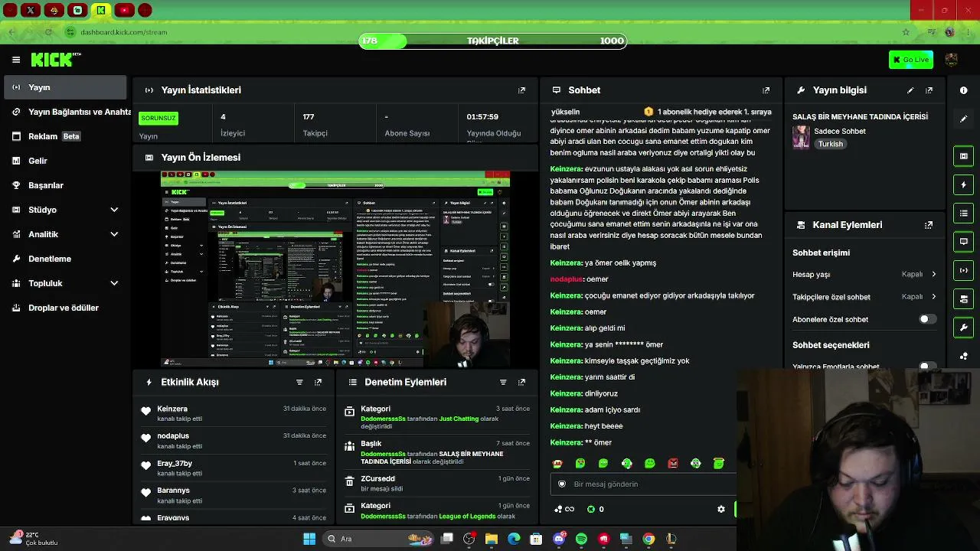Open the profile avatar menu

click(x=952, y=60)
